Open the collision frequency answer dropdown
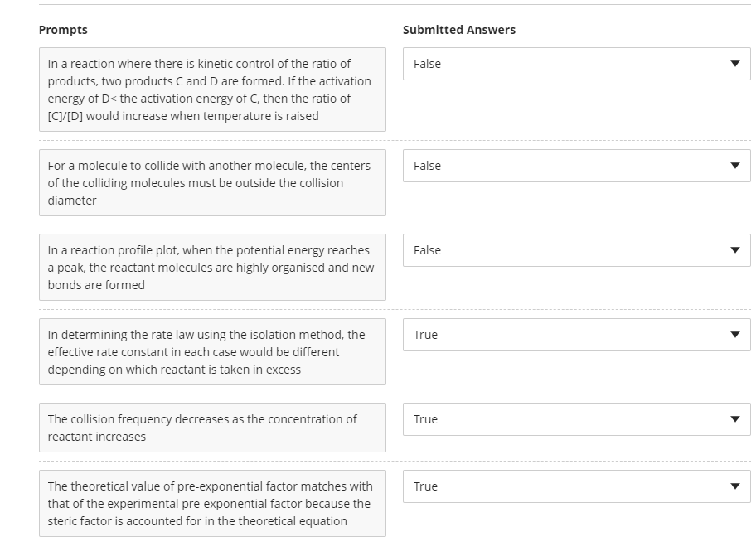Screen dimensions: 756x551 click(575, 419)
